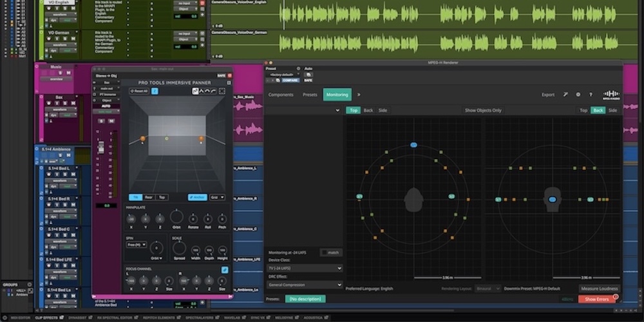Set right view to Top

click(x=583, y=110)
